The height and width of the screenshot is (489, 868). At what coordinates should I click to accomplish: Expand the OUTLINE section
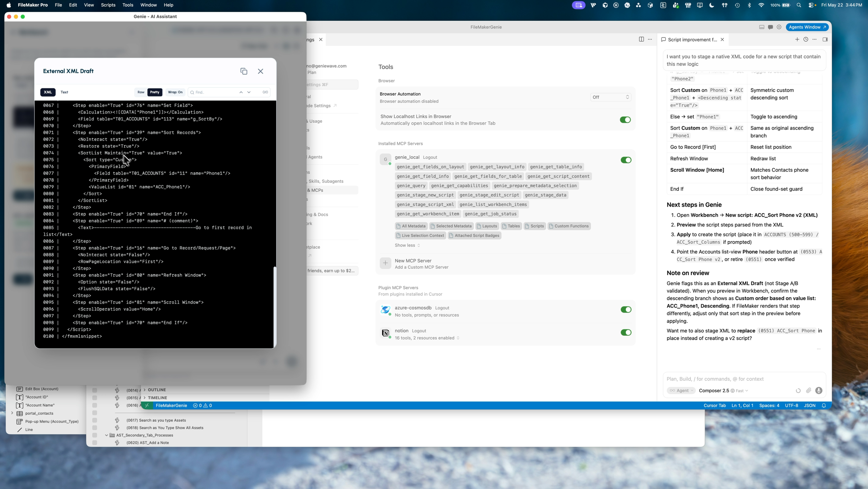tap(155, 390)
